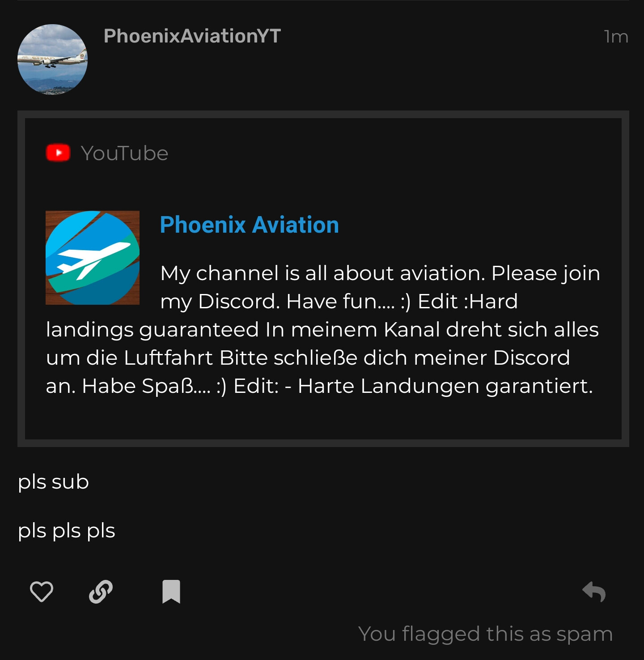Click the red YouTube play logo
644x660 pixels.
(x=58, y=153)
